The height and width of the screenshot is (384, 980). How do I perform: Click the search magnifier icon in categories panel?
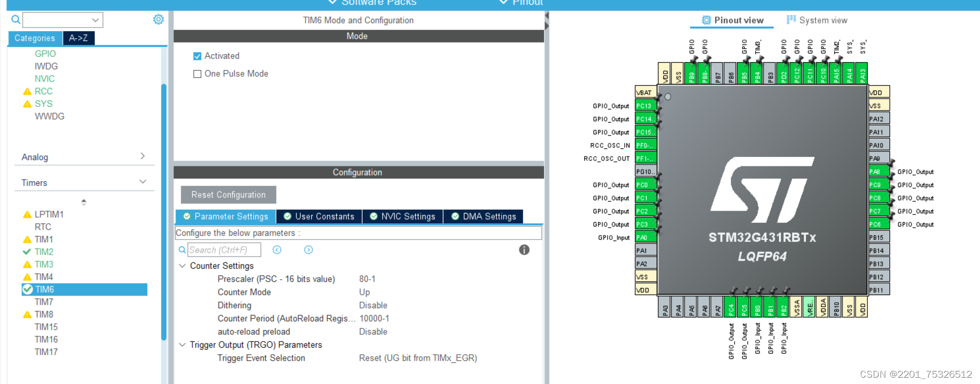16,19
